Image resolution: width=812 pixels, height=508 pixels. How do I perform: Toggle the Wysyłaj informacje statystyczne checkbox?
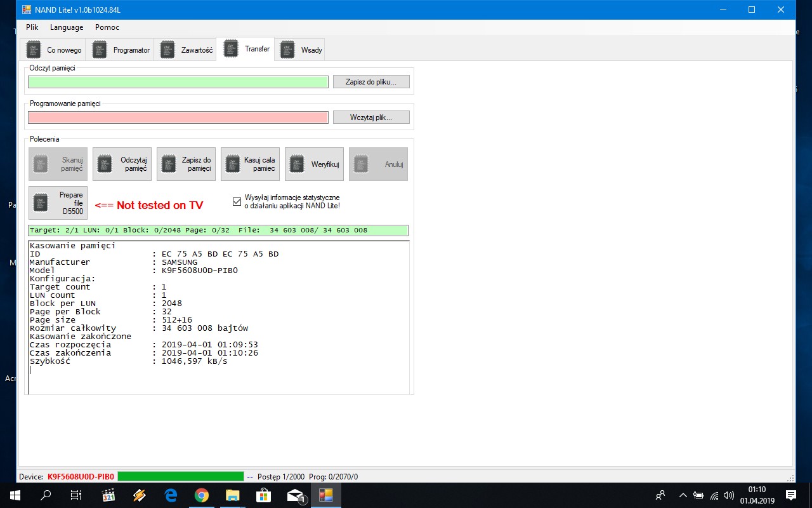click(237, 202)
